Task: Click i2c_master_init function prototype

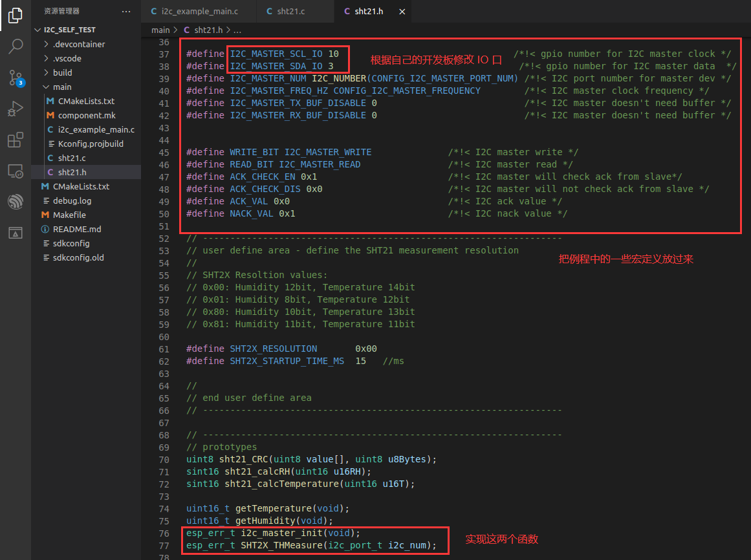Action: pos(281,533)
